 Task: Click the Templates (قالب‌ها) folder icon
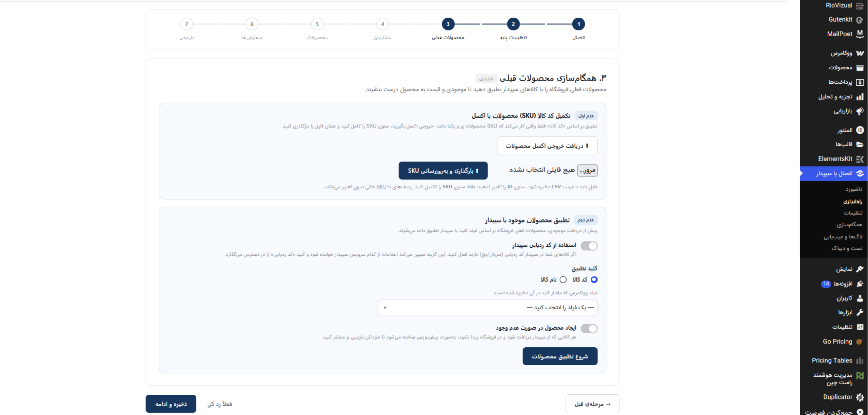(x=860, y=144)
